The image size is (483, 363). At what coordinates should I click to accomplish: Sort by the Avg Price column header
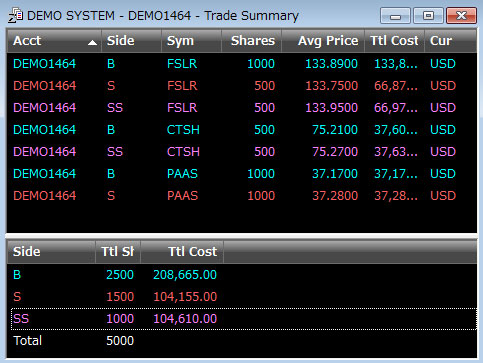(323, 41)
